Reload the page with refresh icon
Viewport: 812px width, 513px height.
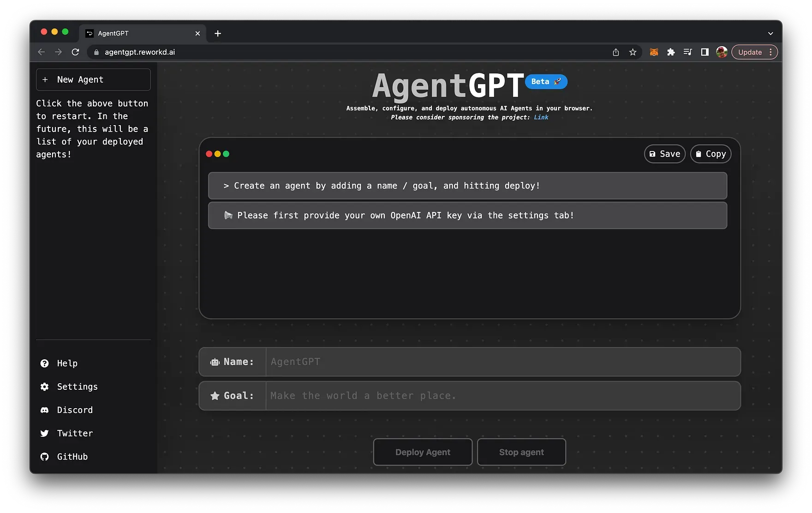75,52
